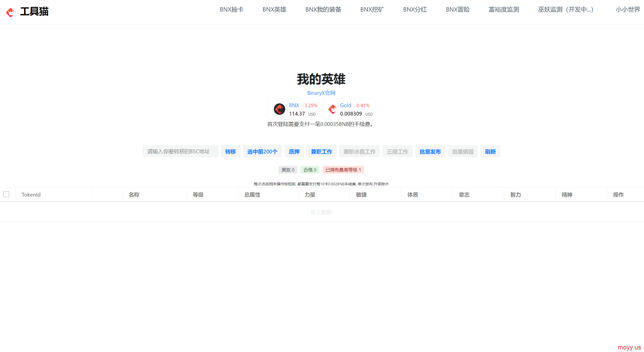Select BNX冒险 in the top menu
Viewport: 644px width, 352px height.
click(458, 9)
